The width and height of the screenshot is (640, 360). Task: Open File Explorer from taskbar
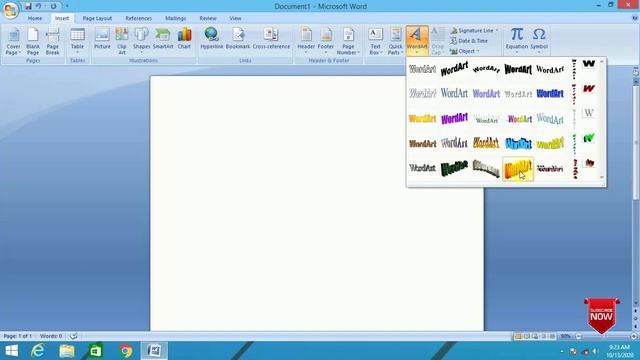click(x=67, y=351)
